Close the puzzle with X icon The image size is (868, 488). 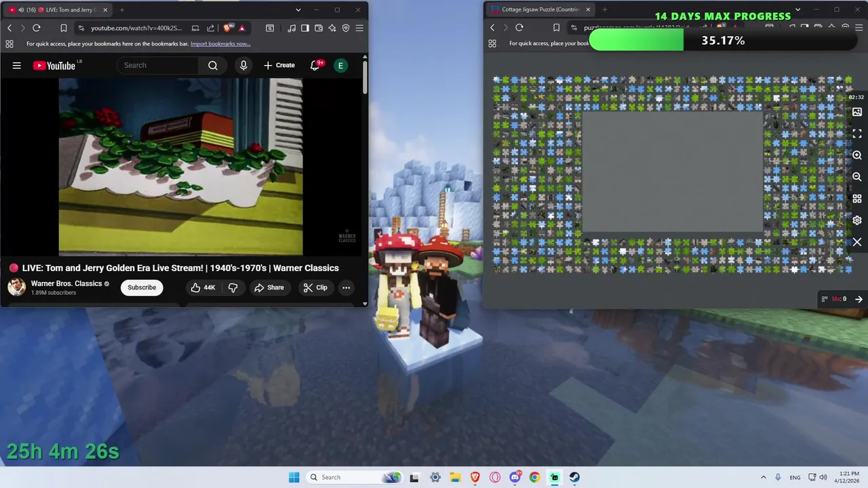(857, 242)
